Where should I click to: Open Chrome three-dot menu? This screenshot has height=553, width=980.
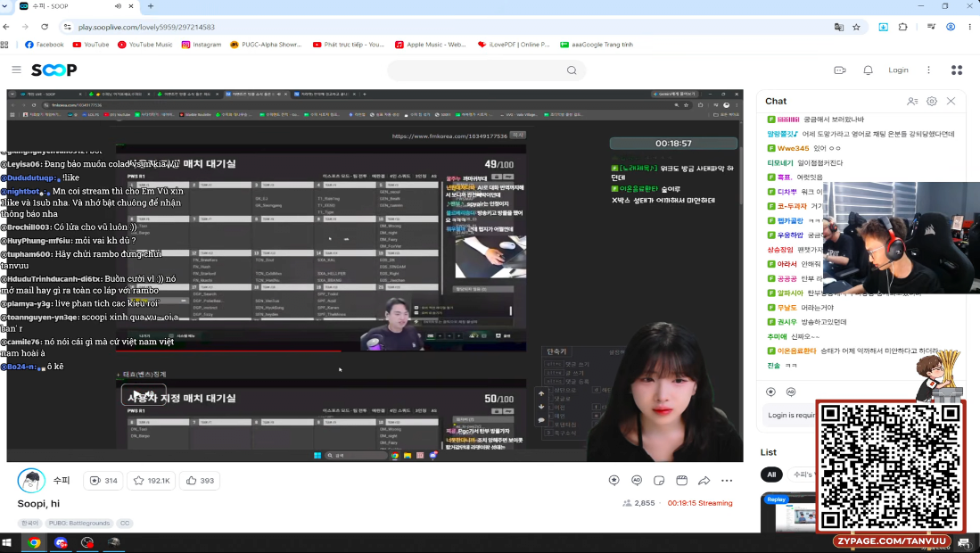pos(969,27)
